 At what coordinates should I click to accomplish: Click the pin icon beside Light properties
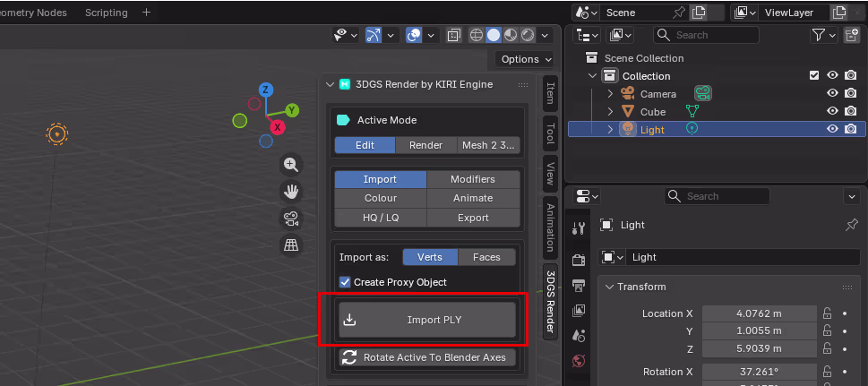(x=852, y=225)
